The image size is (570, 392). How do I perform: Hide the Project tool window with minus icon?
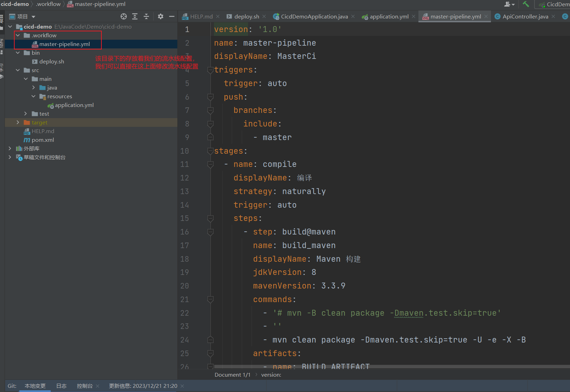tap(172, 16)
